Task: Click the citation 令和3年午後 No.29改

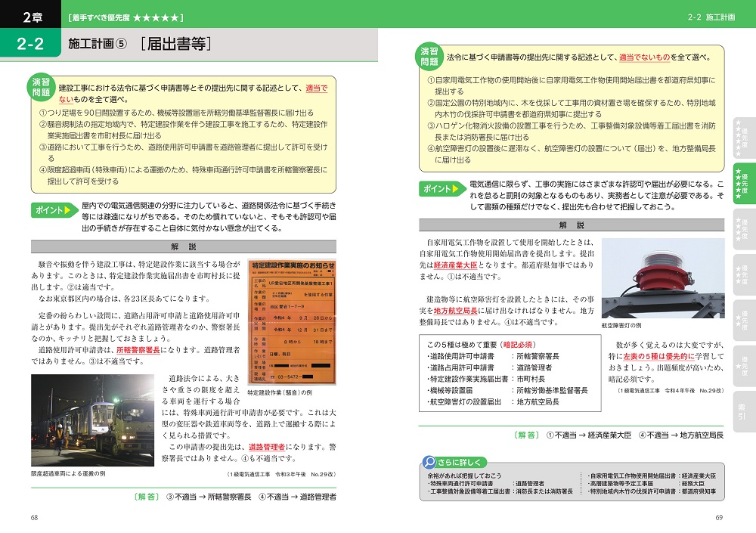Action: (281, 474)
